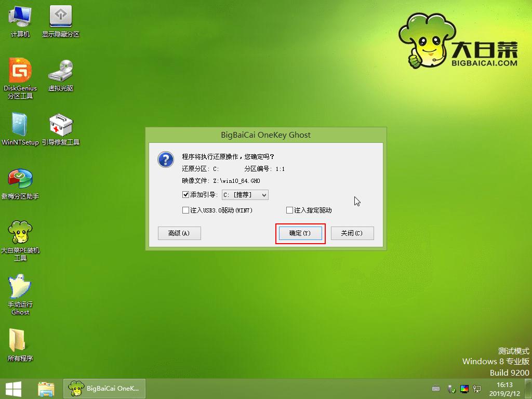The height and width of the screenshot is (399, 532).
Task: Click the 分区编号: 1:1 text
Action: click(x=264, y=169)
